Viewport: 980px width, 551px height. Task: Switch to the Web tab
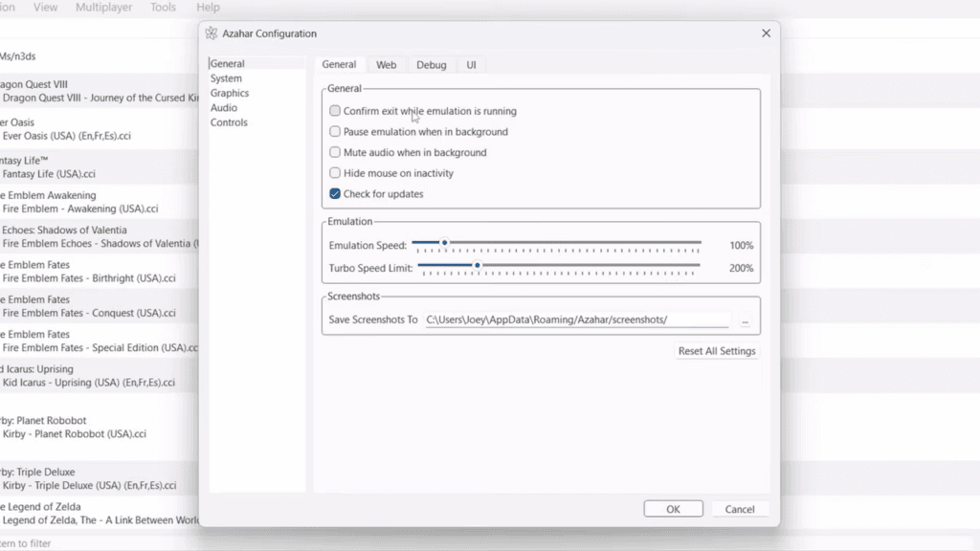387,65
